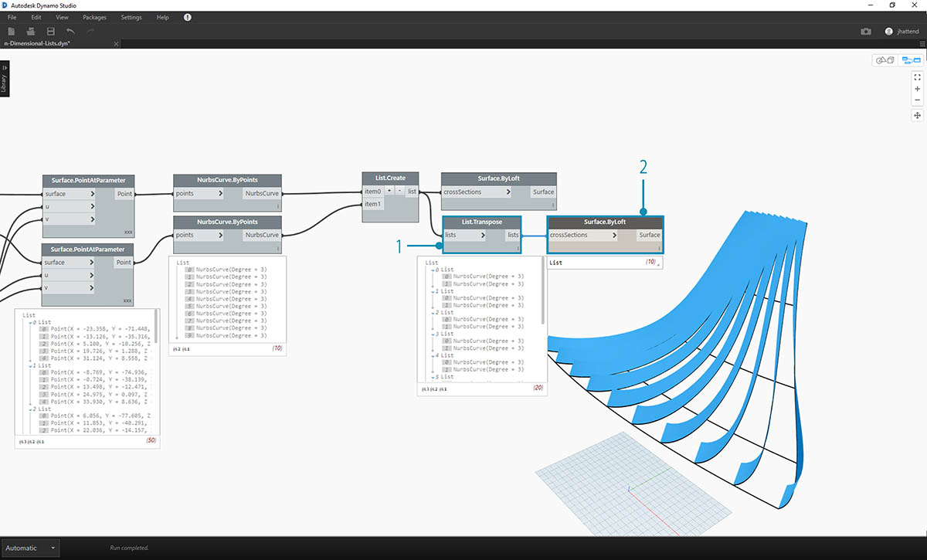The height and width of the screenshot is (560, 927).
Task: Switch to 3D background preview navigation
Action: pyautogui.click(x=884, y=60)
